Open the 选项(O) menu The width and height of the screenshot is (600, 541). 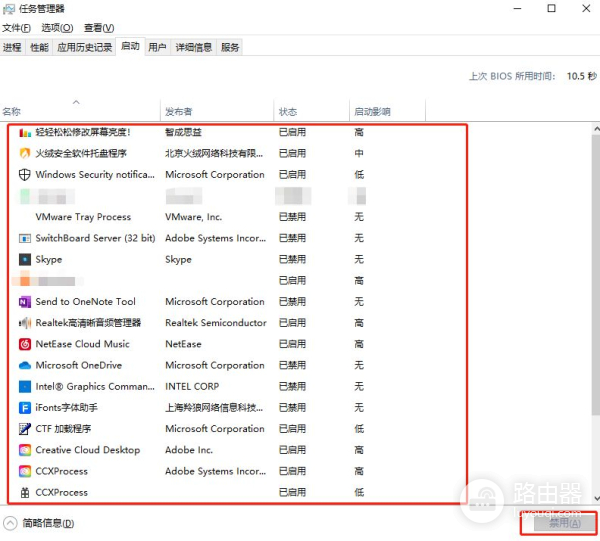(x=58, y=28)
